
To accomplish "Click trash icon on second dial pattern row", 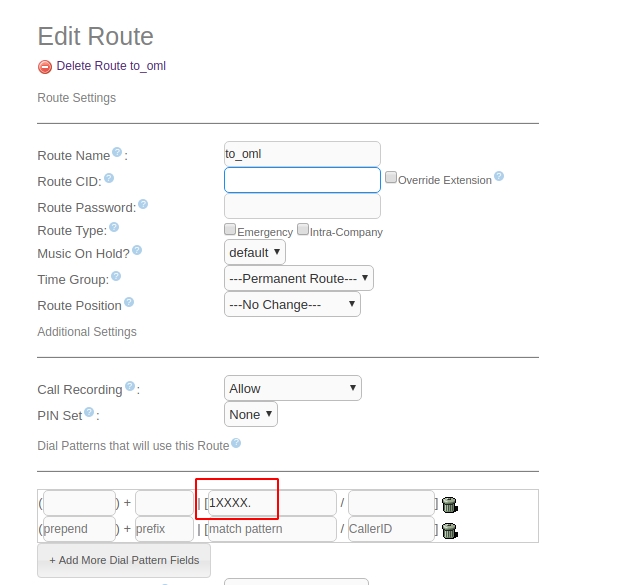I will (449, 530).
